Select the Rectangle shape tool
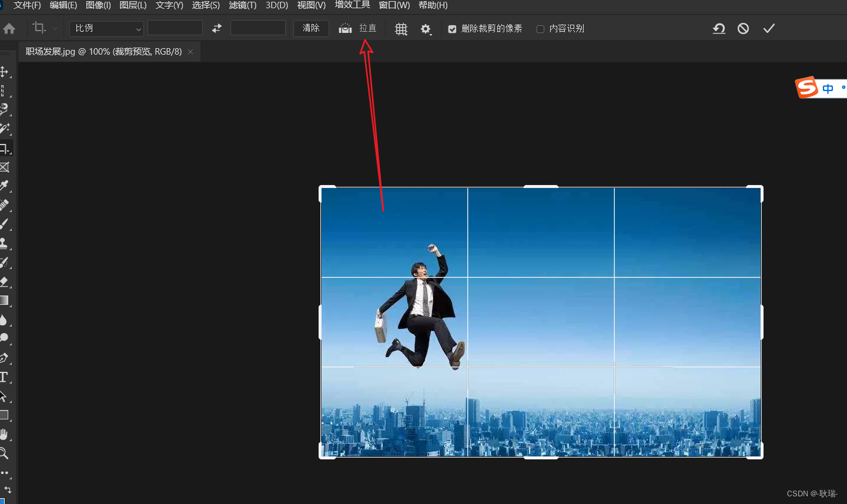This screenshot has width=847, height=504. (x=4, y=415)
